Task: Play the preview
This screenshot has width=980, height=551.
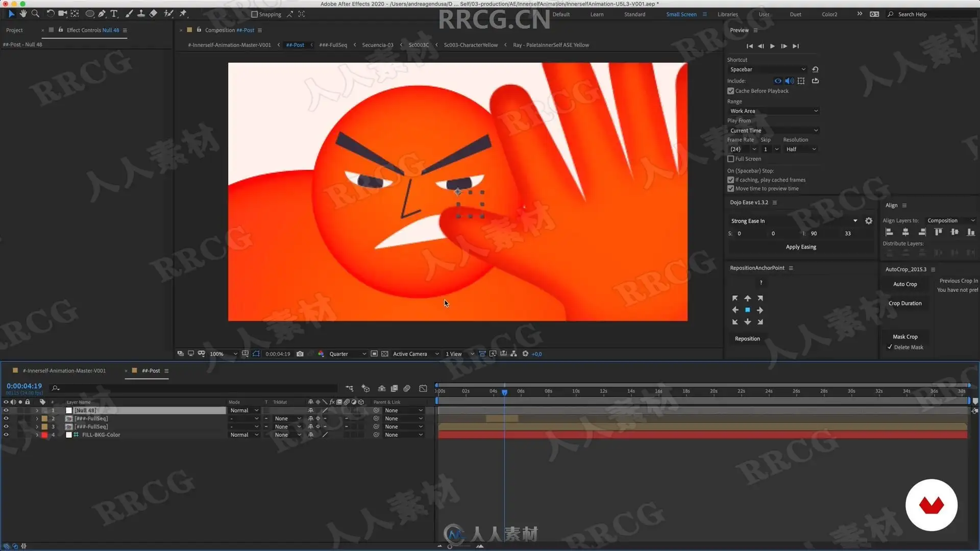Action: [x=772, y=46]
